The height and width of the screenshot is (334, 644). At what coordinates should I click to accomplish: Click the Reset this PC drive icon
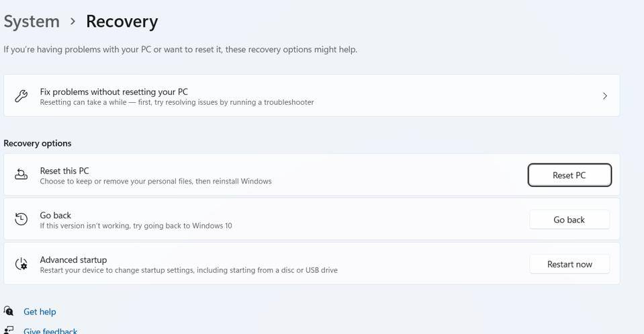21,175
